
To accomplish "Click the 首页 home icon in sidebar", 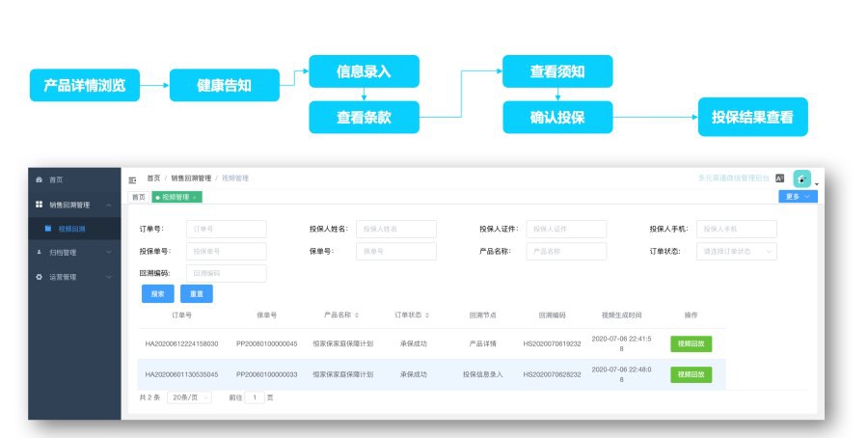I will pyautogui.click(x=39, y=179).
